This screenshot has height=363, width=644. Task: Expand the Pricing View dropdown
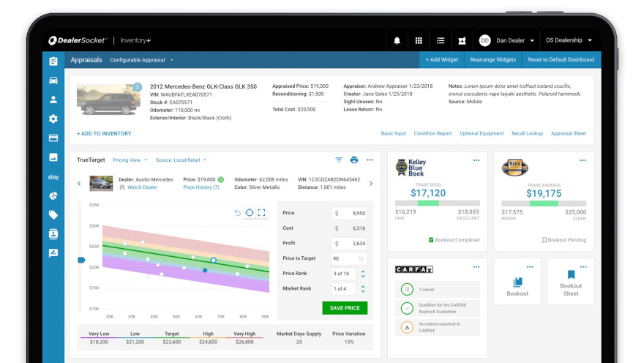130,160
